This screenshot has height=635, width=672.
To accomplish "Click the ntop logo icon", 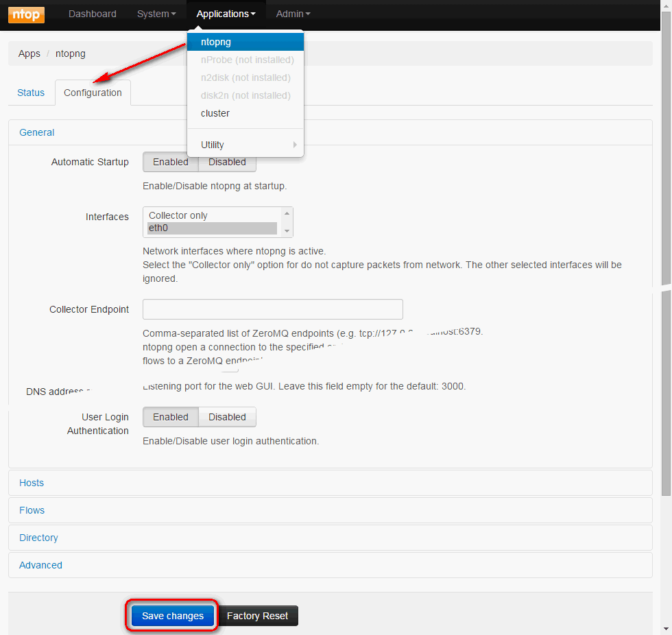I will coord(26,14).
